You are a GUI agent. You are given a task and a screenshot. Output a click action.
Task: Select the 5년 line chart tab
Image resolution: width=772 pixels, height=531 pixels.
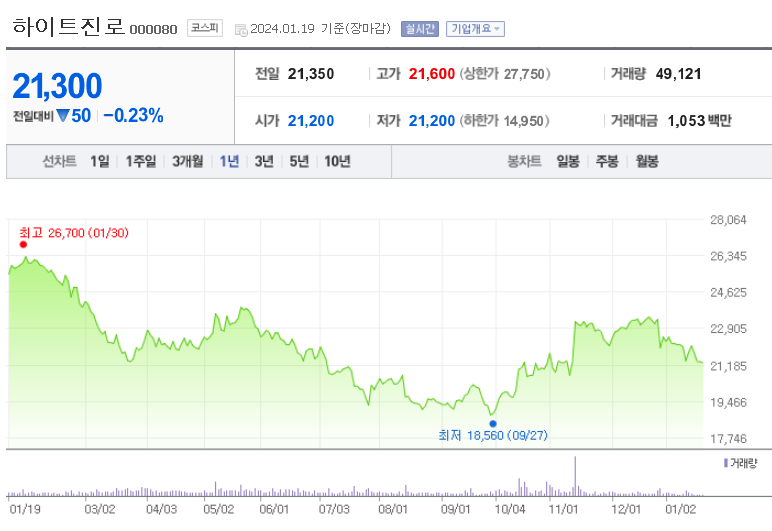tap(299, 161)
